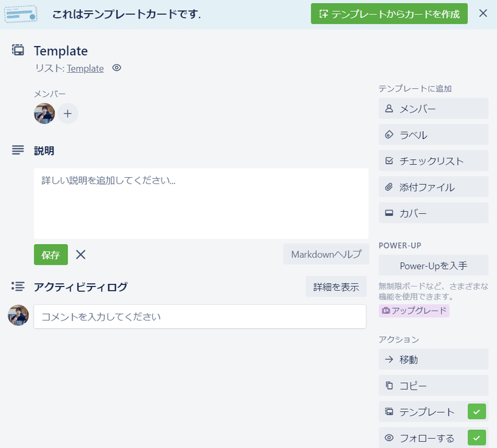Click the purple アップグレード badge

click(x=414, y=310)
